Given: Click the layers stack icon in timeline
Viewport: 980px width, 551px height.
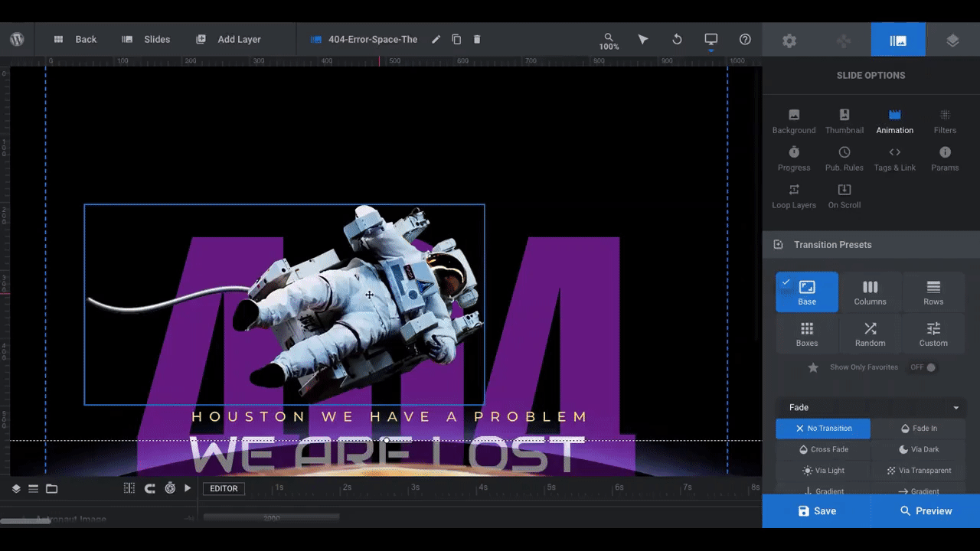Looking at the screenshot, I should coord(16,488).
